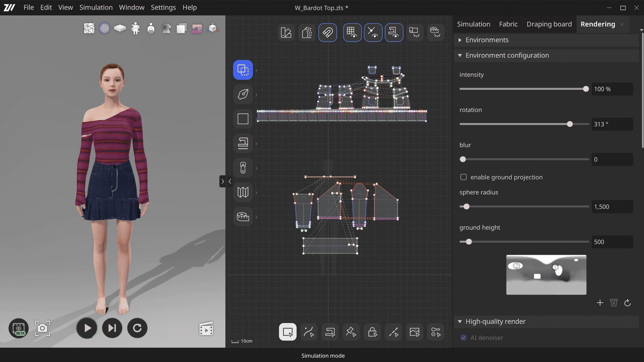
Task: Switch to the Fabric tab
Action: (508, 24)
